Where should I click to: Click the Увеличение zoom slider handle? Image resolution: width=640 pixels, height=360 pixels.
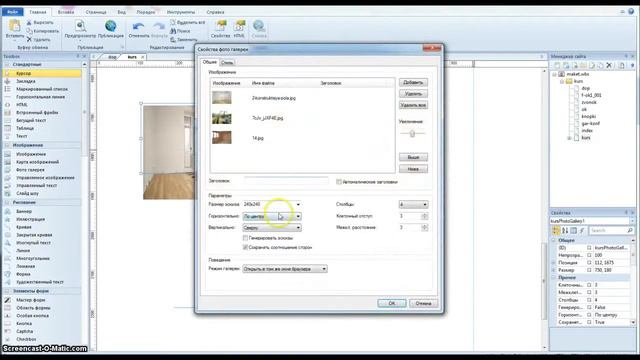point(412,133)
